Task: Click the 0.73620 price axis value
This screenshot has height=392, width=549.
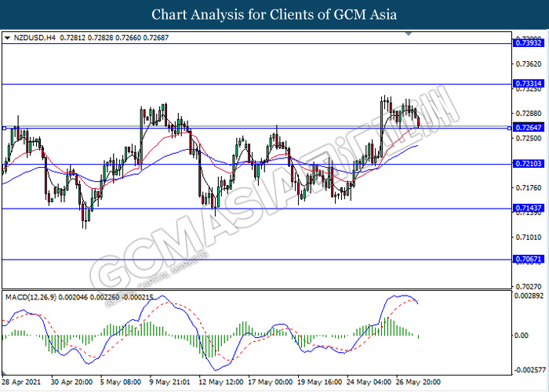Action: [x=529, y=64]
